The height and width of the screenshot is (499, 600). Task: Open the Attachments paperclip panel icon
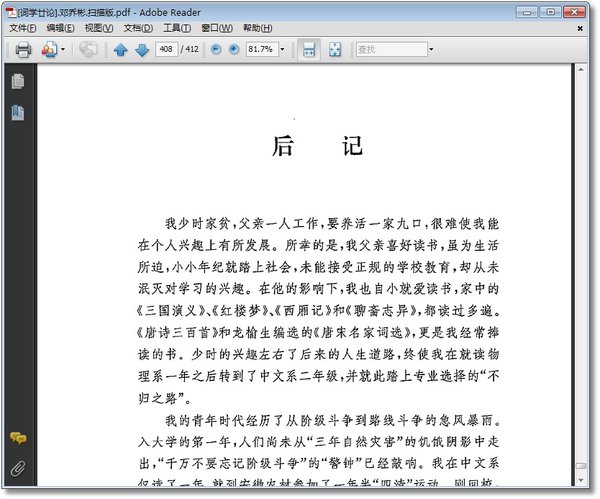[18, 468]
